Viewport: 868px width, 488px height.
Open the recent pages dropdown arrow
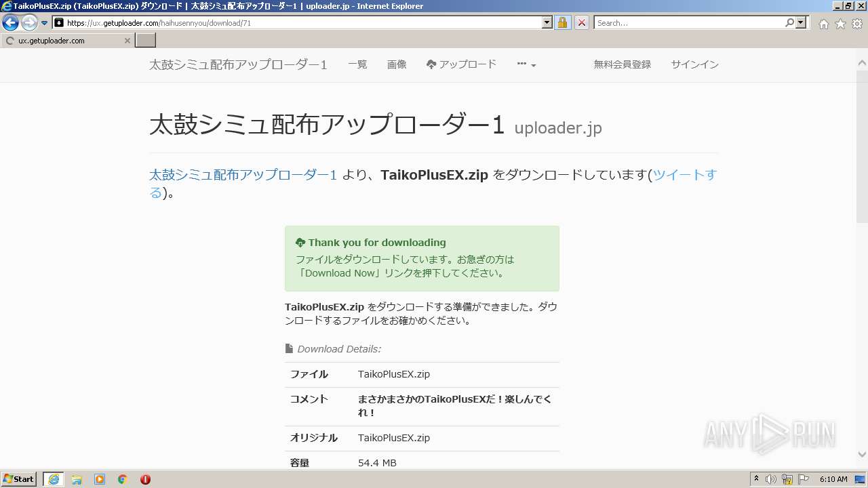[45, 23]
